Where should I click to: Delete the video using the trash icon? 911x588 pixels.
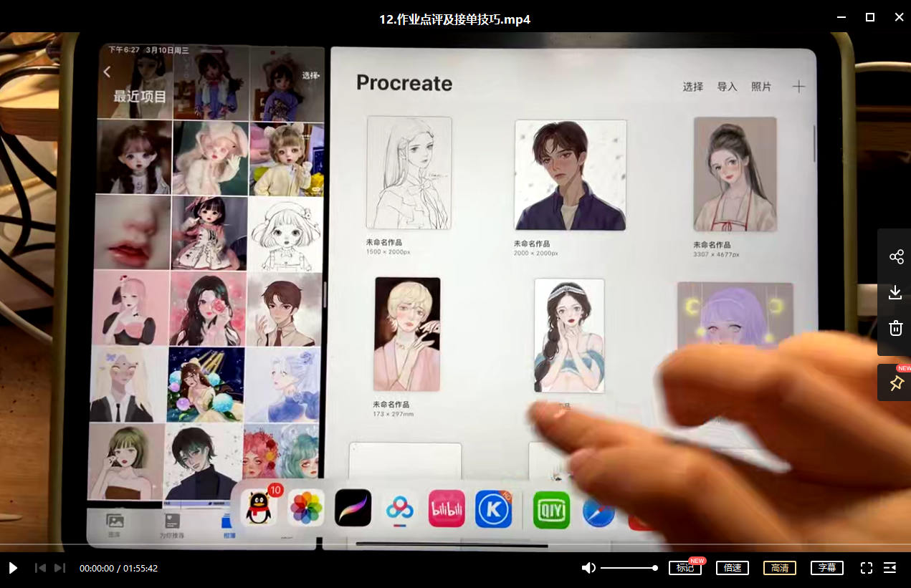click(x=895, y=328)
